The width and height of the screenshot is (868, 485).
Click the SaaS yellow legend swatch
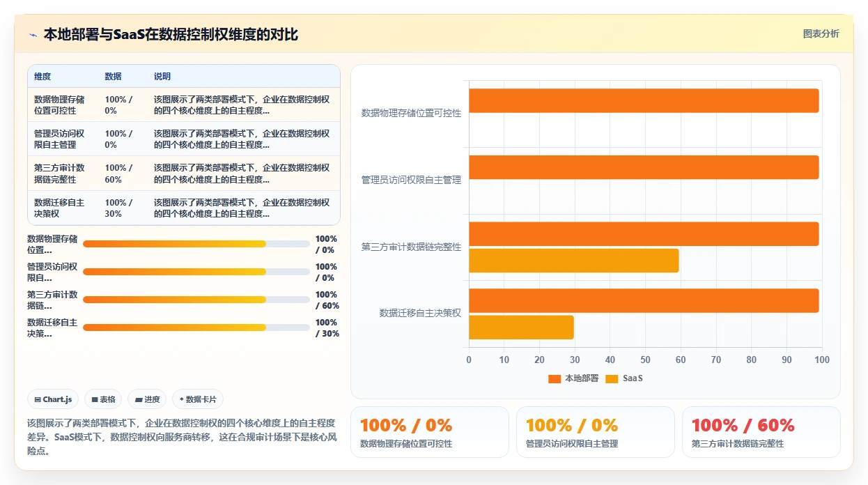tap(612, 378)
